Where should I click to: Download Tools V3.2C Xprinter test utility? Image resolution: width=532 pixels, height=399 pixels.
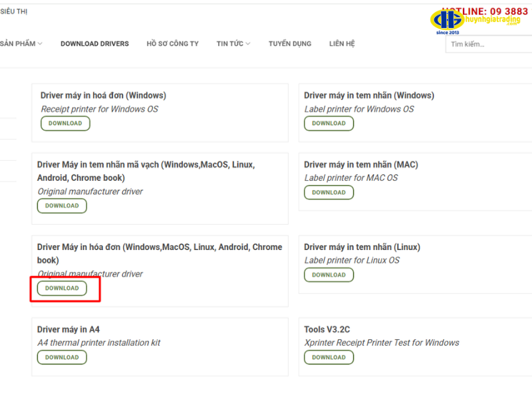tap(329, 357)
